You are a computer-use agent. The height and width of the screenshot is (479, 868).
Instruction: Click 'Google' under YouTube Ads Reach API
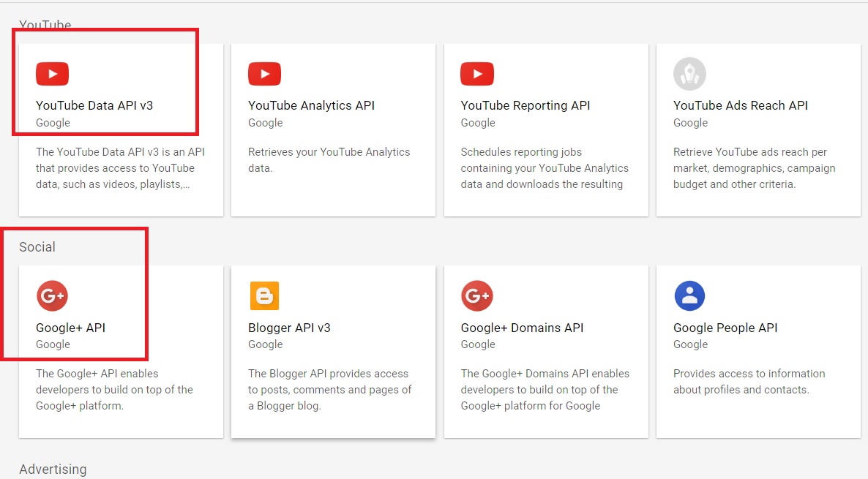click(690, 123)
